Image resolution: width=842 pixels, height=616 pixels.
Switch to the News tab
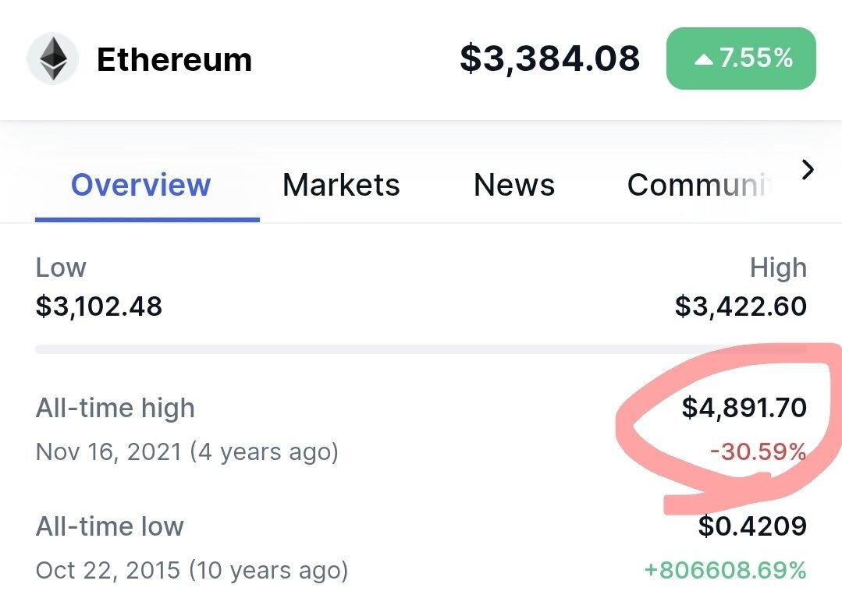coord(514,185)
